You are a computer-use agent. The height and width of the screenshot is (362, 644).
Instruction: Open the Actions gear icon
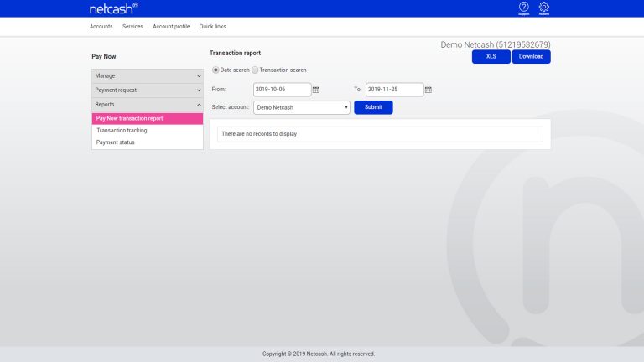(543, 8)
